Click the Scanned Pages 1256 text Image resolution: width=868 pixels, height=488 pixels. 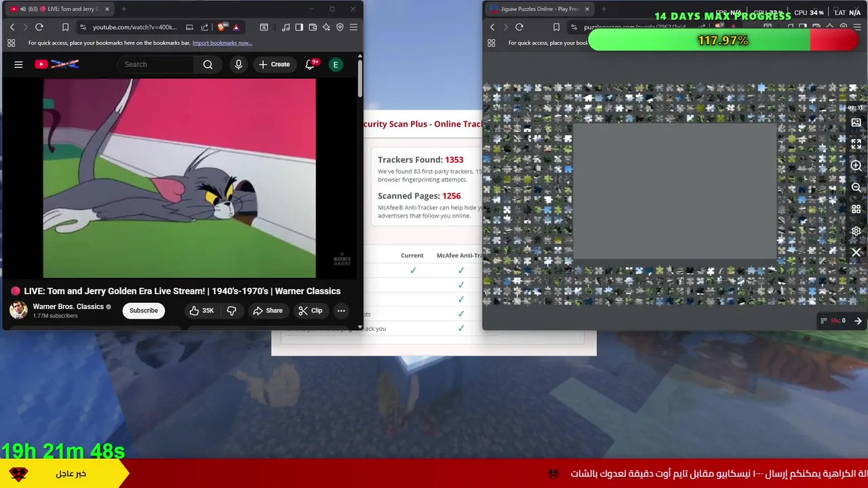(x=419, y=196)
